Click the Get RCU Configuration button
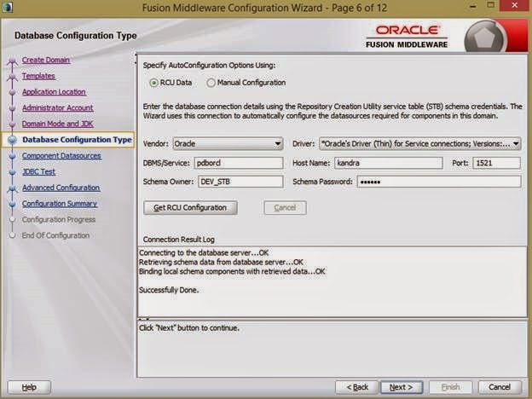The height and width of the screenshot is (399, 532). coord(190,208)
